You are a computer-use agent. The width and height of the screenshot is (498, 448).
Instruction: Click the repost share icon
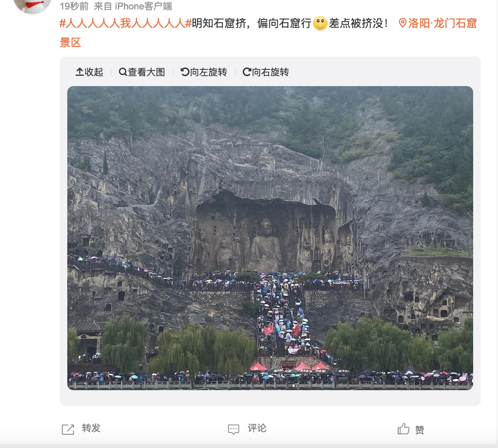point(68,429)
